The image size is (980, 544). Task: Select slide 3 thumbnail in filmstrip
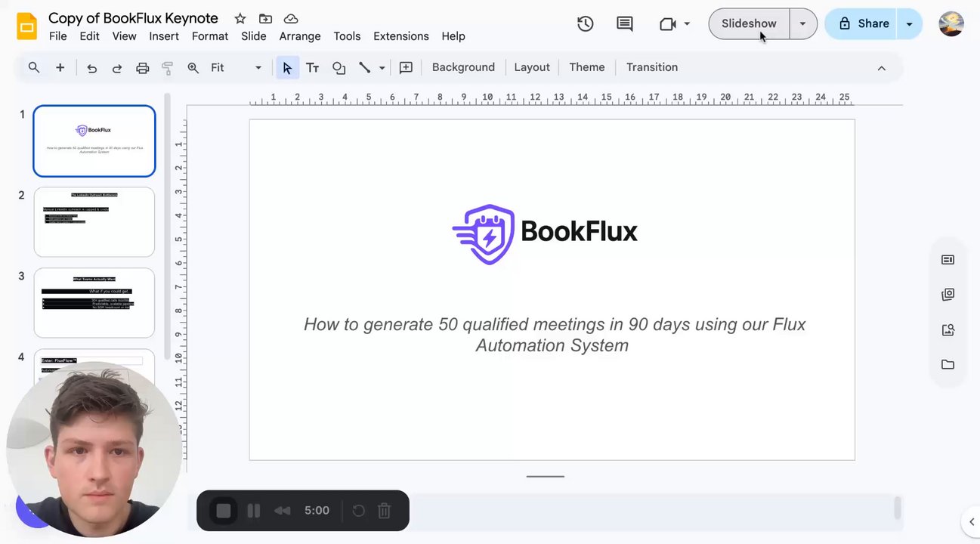click(x=94, y=303)
